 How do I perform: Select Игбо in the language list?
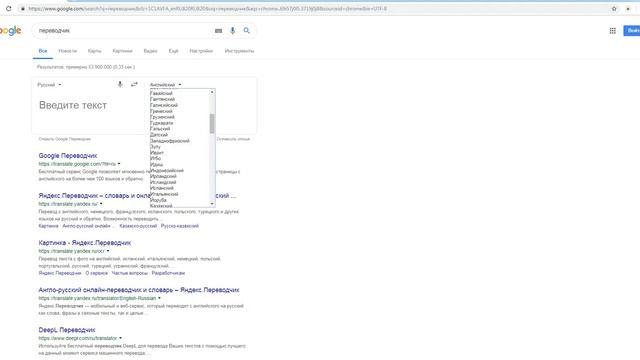point(156,158)
